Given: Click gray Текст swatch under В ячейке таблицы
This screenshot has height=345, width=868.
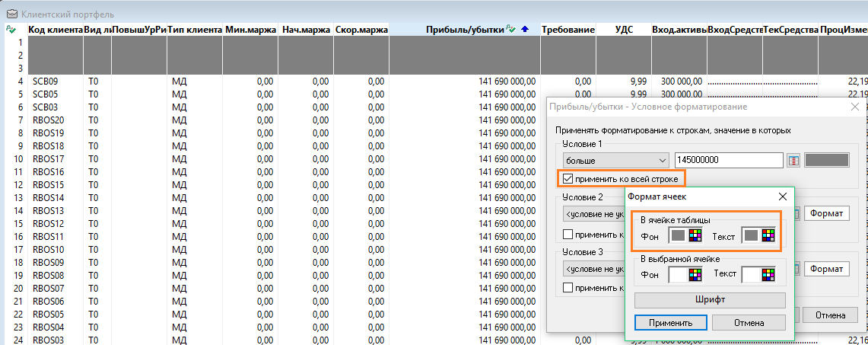Looking at the screenshot, I should tap(751, 235).
